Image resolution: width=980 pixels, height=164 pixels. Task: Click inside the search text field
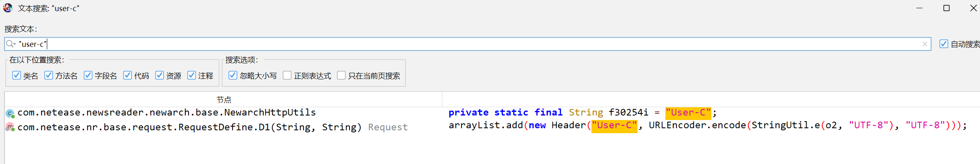tap(467, 44)
